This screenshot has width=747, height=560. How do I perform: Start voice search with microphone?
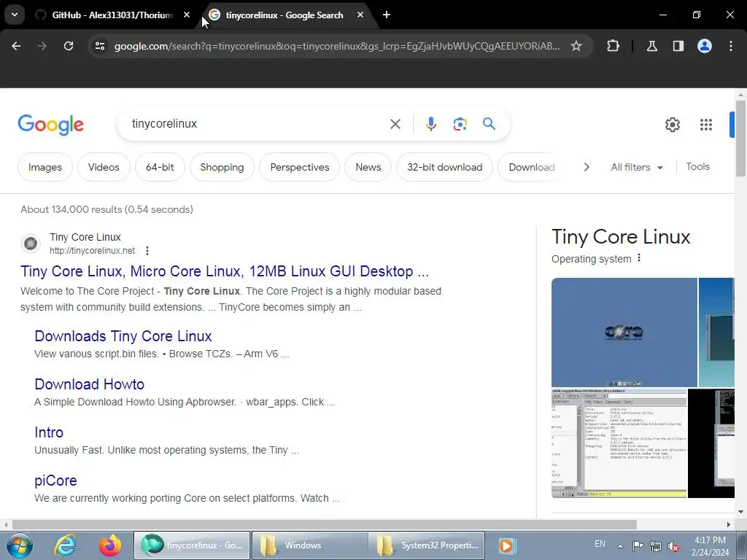coord(430,124)
